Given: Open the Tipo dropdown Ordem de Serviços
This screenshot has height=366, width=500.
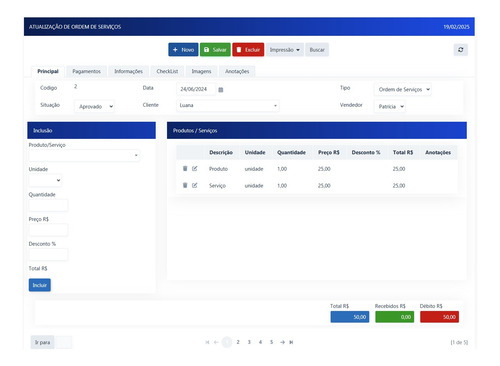Looking at the screenshot, I should [403, 89].
